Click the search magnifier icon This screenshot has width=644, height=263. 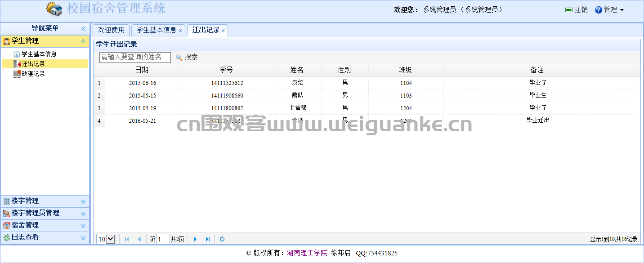coord(179,58)
